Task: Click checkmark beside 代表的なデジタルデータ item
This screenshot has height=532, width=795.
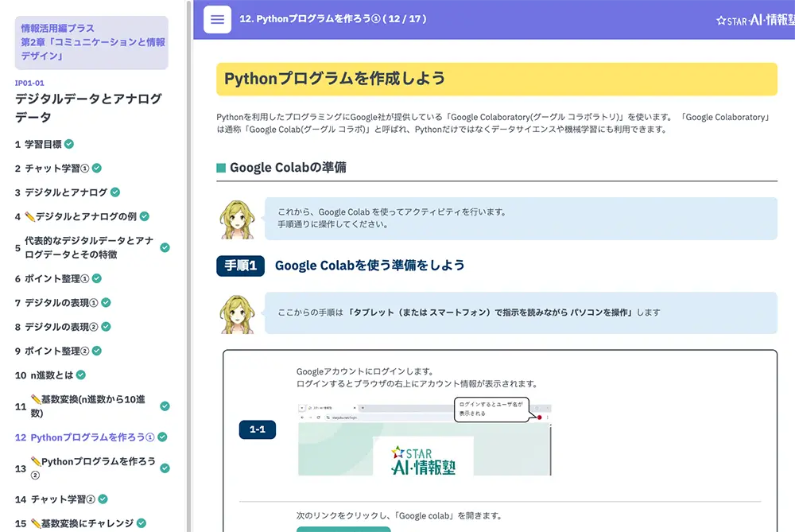Action: point(165,247)
